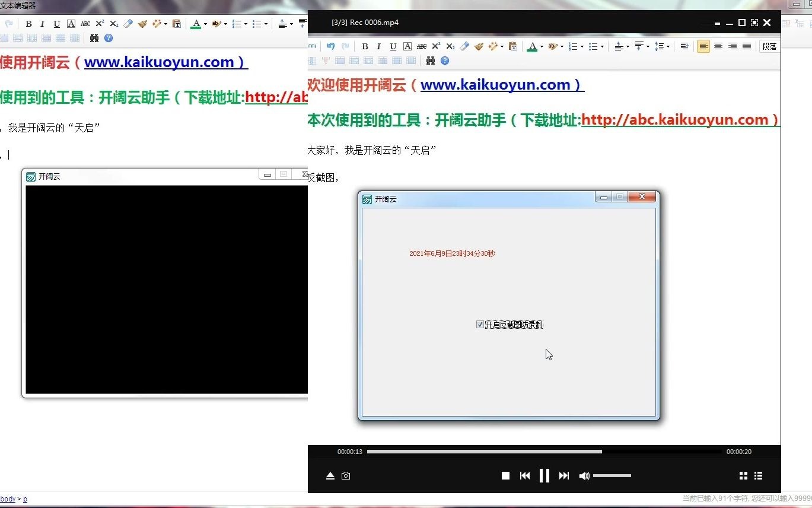Toggle Italic in the left text editor toolbar
The image size is (812, 508).
pos(42,24)
